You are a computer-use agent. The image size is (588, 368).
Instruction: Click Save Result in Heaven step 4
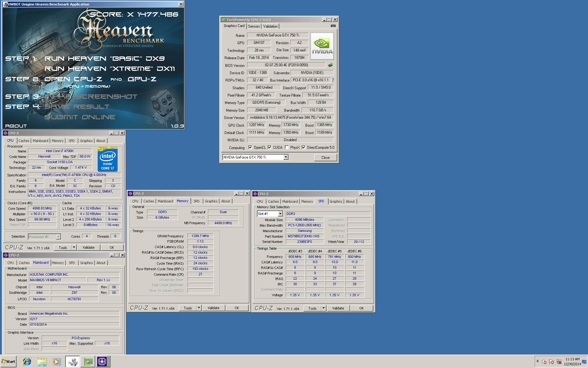pos(77,107)
